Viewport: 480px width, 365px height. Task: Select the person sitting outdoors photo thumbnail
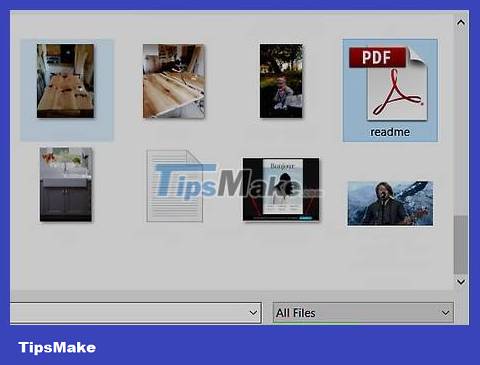(x=281, y=81)
